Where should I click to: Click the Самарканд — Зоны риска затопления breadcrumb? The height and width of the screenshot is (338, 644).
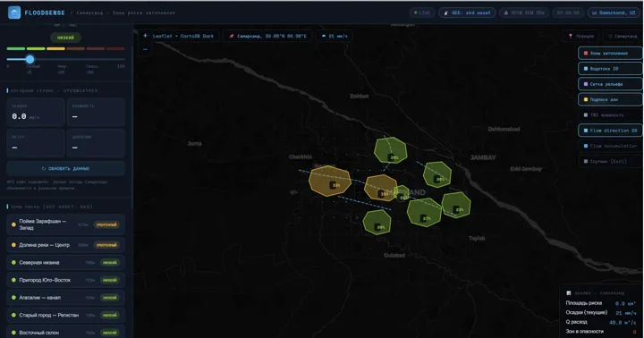click(x=126, y=13)
